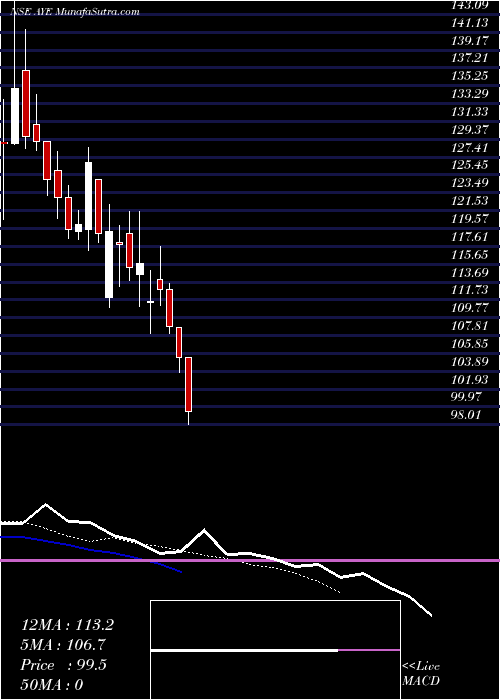Click the magenta zero line of the indicator
This screenshot has height=700, width=500.
point(250,560)
